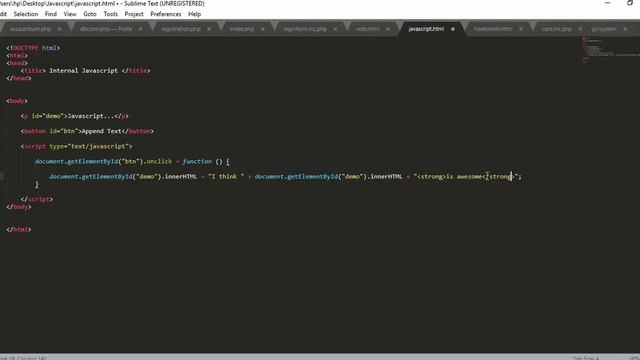
Task: Select the javascript.html tab
Action: [426, 29]
